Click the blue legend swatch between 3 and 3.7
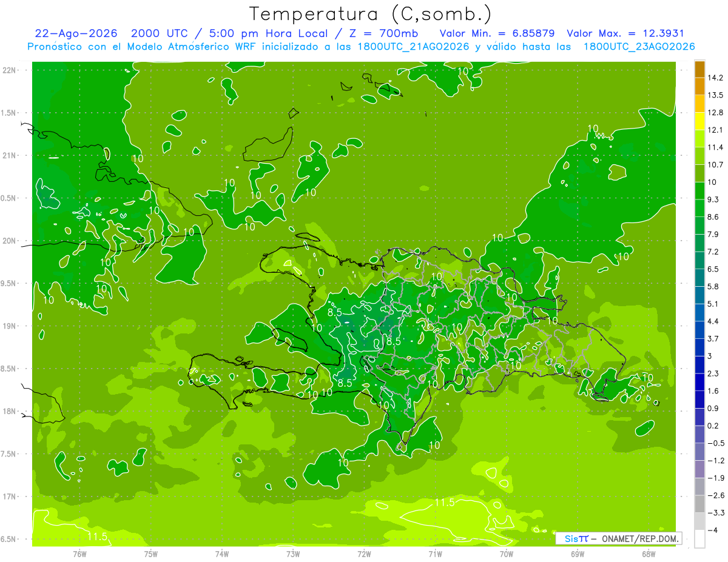The height and width of the screenshot is (562, 728). tap(699, 348)
